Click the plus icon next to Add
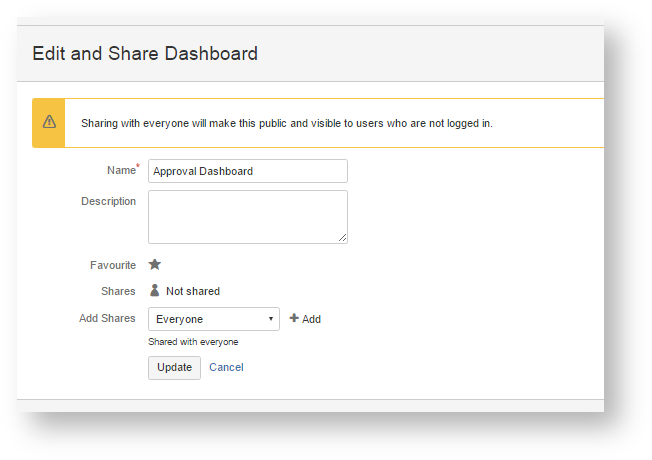652x460 pixels. coord(294,319)
